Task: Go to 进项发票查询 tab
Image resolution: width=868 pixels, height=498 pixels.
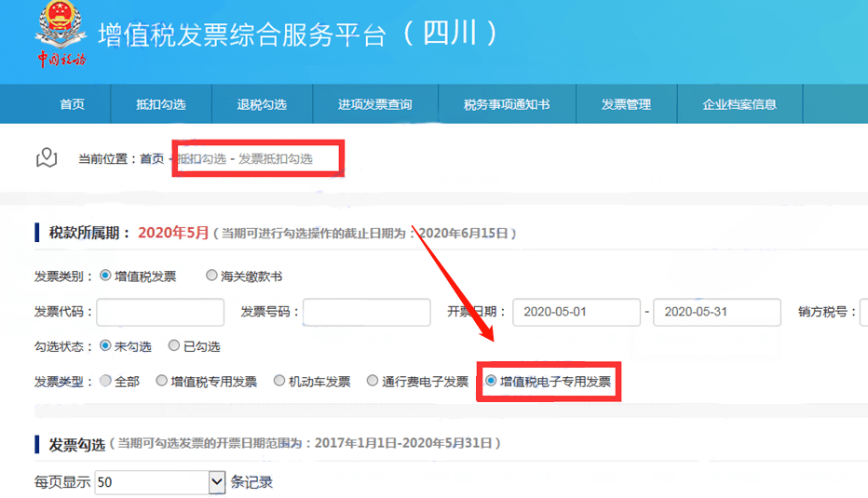Action: (x=374, y=104)
